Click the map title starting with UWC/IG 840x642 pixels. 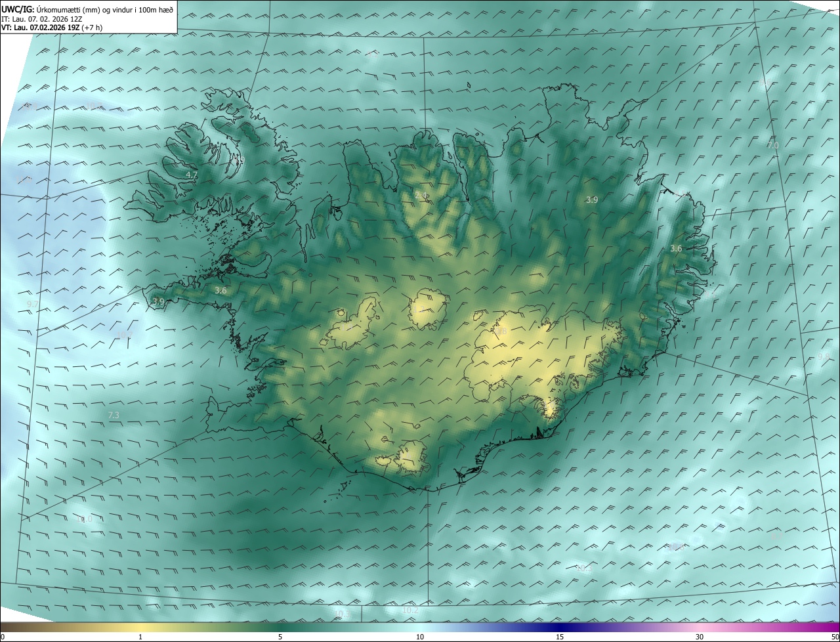[x=88, y=9]
